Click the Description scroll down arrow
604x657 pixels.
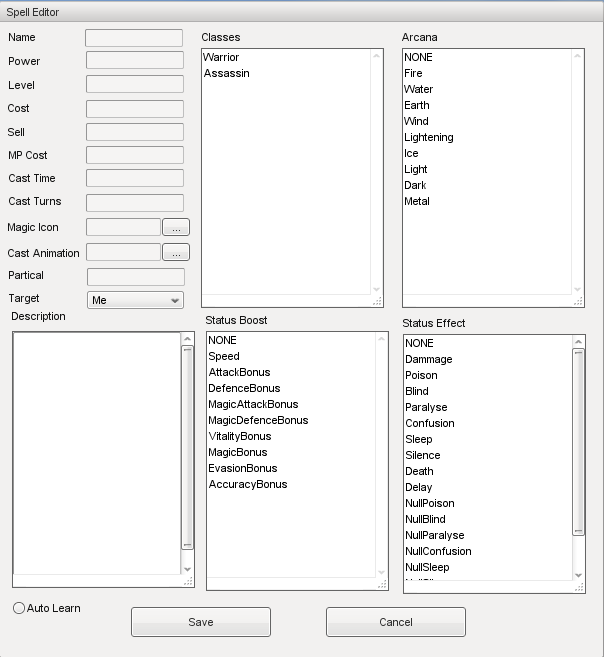[187, 569]
